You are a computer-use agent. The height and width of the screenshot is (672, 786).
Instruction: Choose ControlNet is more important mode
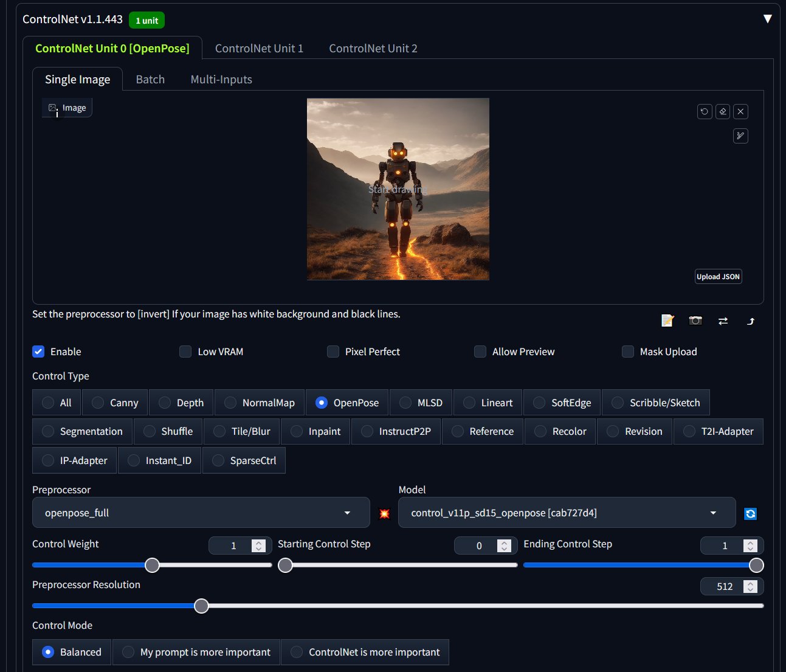pyautogui.click(x=365, y=652)
